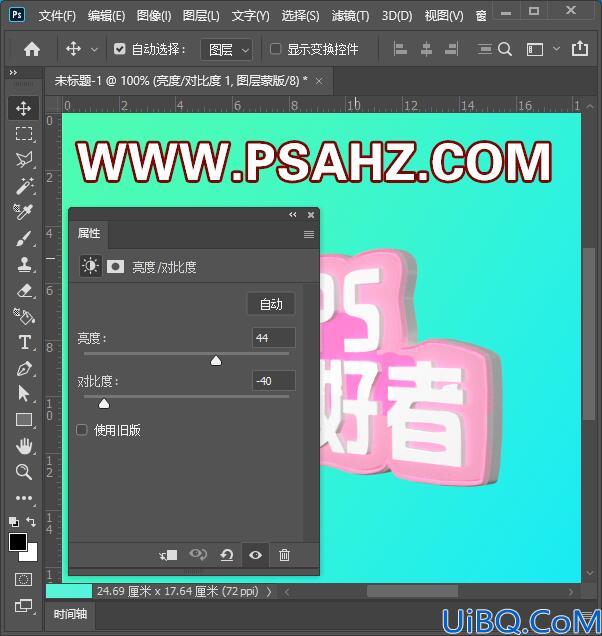Switch to the 属性 panel tab
602x636 pixels.
[x=89, y=233]
